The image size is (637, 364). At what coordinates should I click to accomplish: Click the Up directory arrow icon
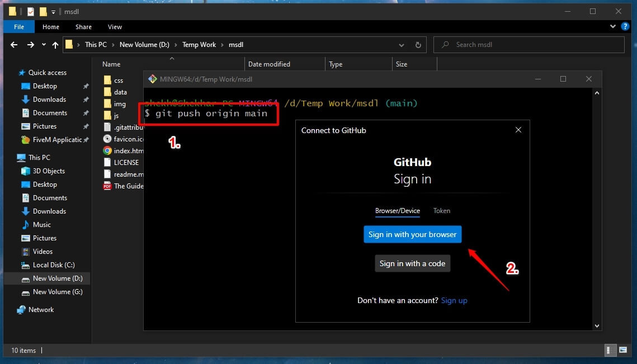(55, 45)
